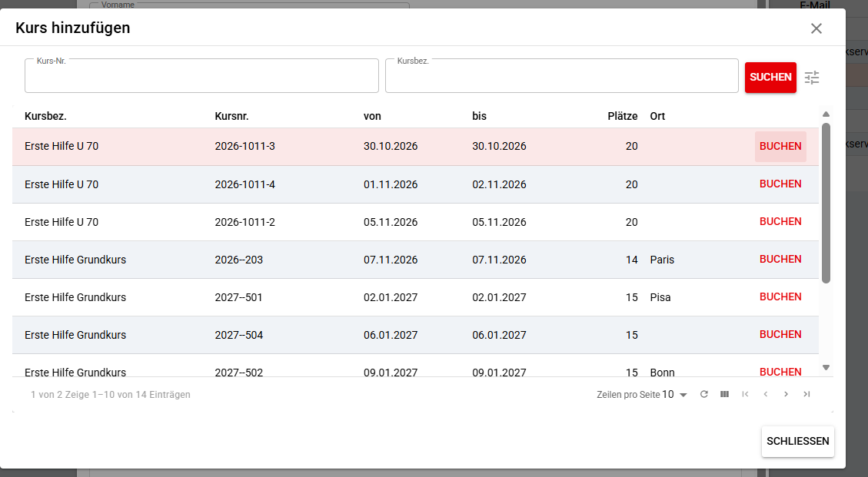868x477 pixels.
Task: Click the start date 05.11.2026
Action: 391,222
